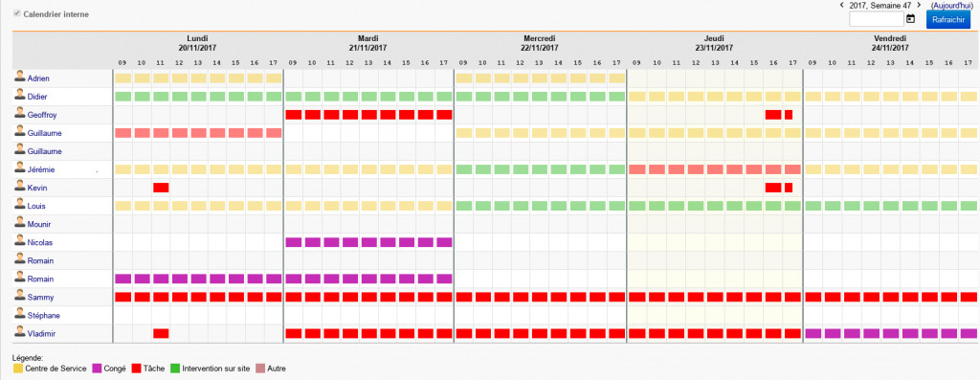Image resolution: width=980 pixels, height=380 pixels.
Task: Select Kevin's Monday 11h task block
Action: [161, 188]
